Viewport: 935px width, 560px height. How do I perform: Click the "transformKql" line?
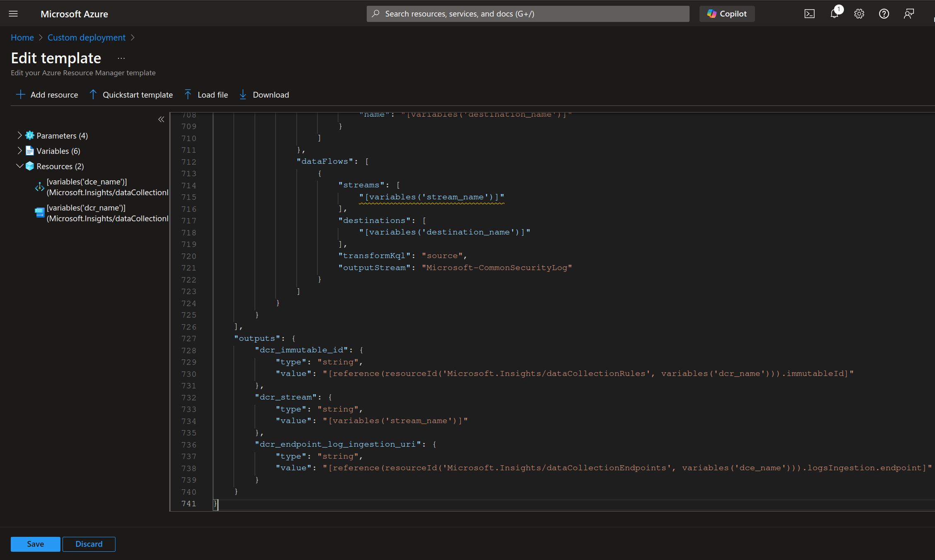[403, 256]
